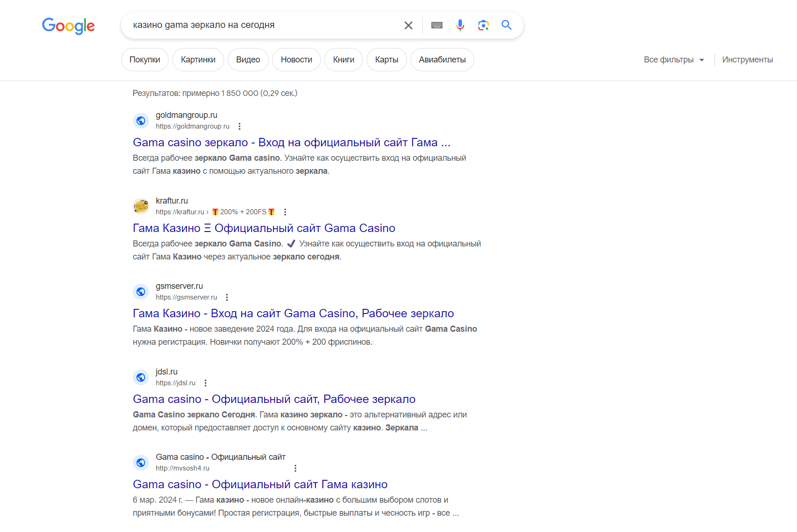Screen dimensions: 797x532
Task: Switch to the Авиабилеты filter
Action: tap(442, 60)
